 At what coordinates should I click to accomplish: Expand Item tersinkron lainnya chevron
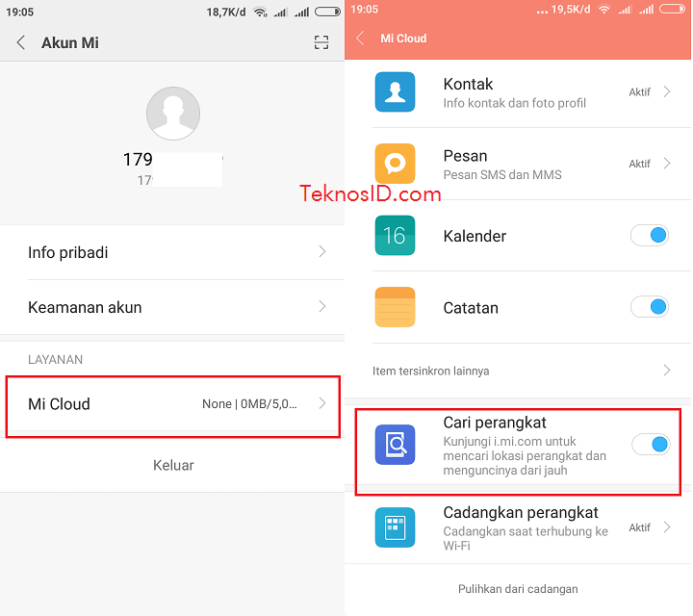tap(667, 371)
